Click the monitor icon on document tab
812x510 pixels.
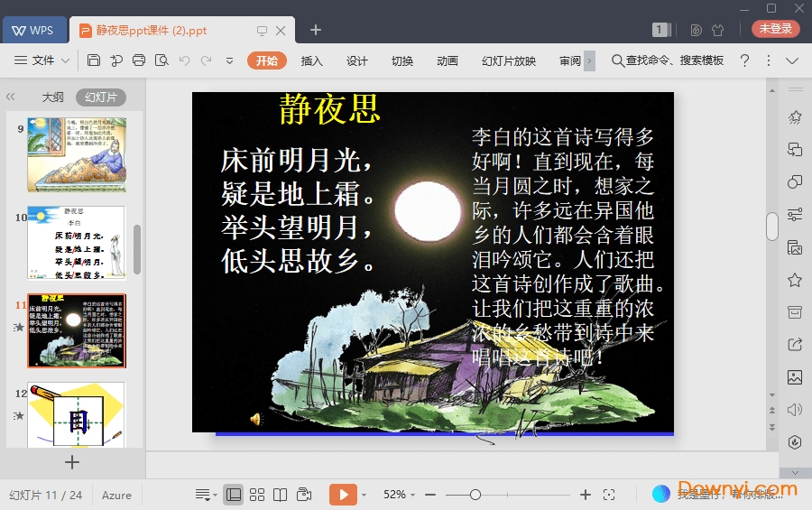point(262,31)
